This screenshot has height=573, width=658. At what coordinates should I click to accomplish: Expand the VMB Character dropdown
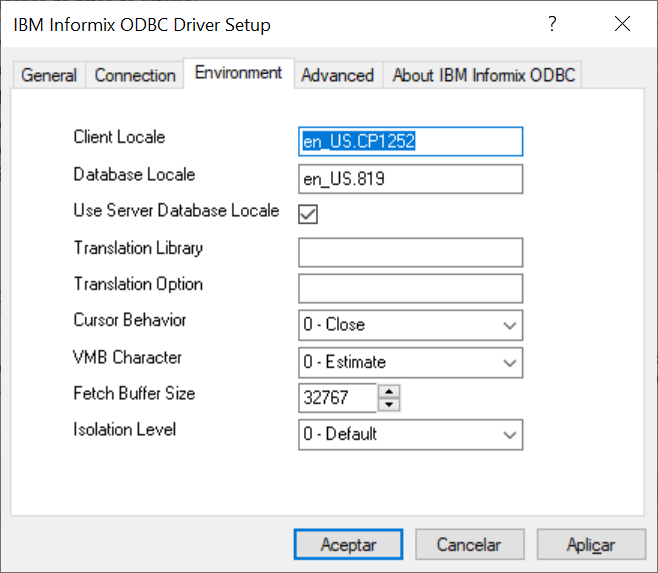[410, 362]
